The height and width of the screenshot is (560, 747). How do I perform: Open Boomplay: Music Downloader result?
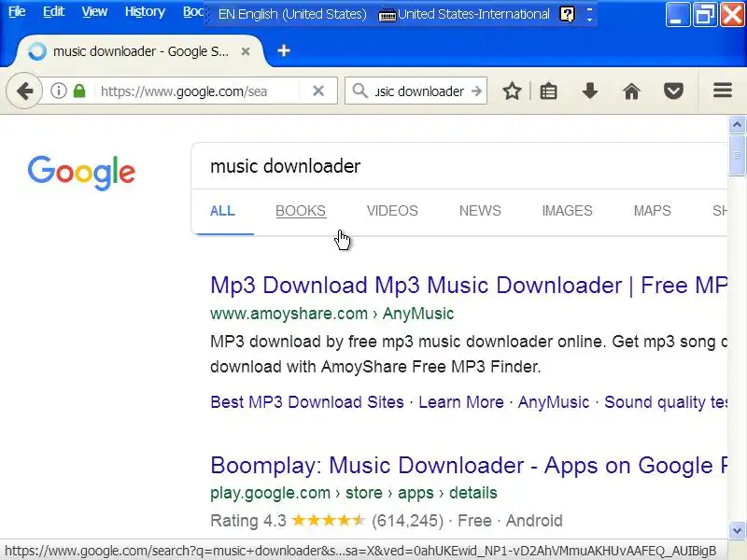pos(469,465)
